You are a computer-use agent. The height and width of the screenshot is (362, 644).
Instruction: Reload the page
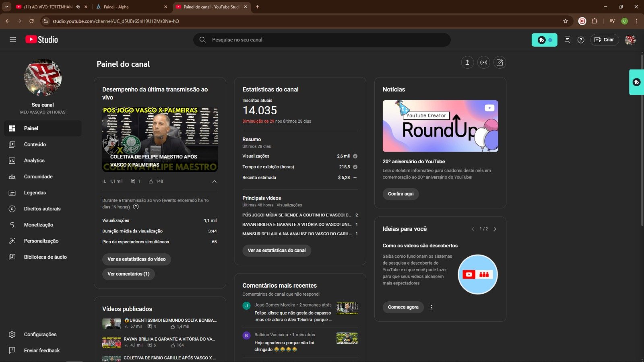[31, 21]
